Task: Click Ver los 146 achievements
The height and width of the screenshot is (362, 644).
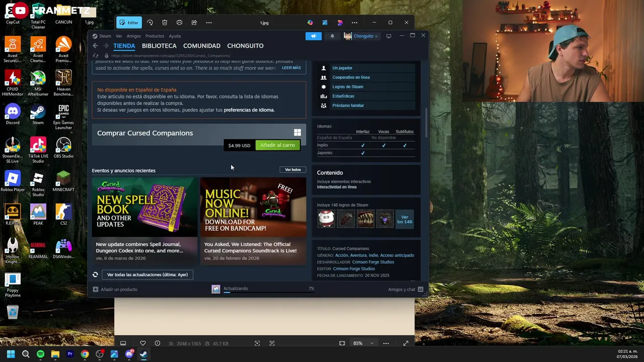Action: tap(405, 220)
